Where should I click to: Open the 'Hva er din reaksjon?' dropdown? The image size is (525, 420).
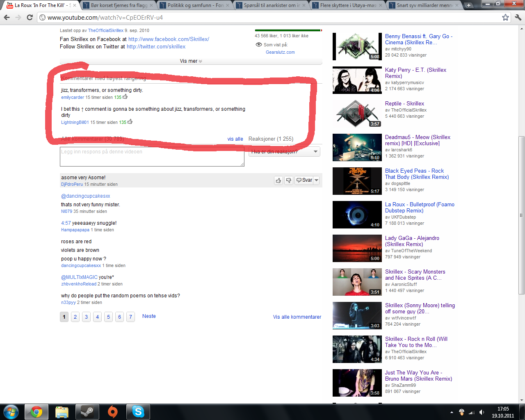[x=285, y=151]
